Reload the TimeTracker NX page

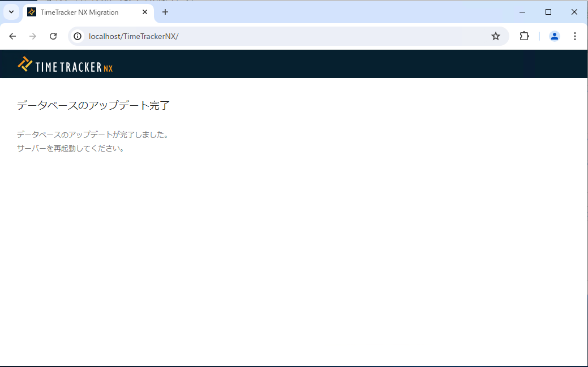(53, 36)
